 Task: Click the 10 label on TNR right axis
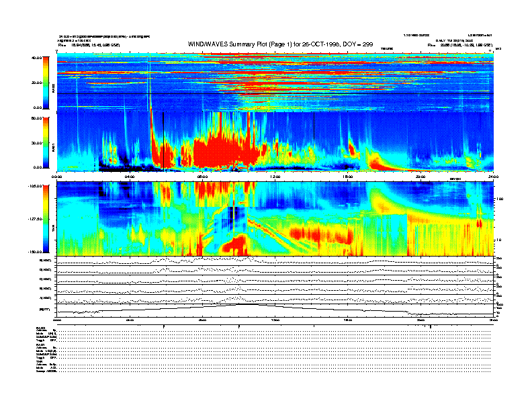pos(500,240)
